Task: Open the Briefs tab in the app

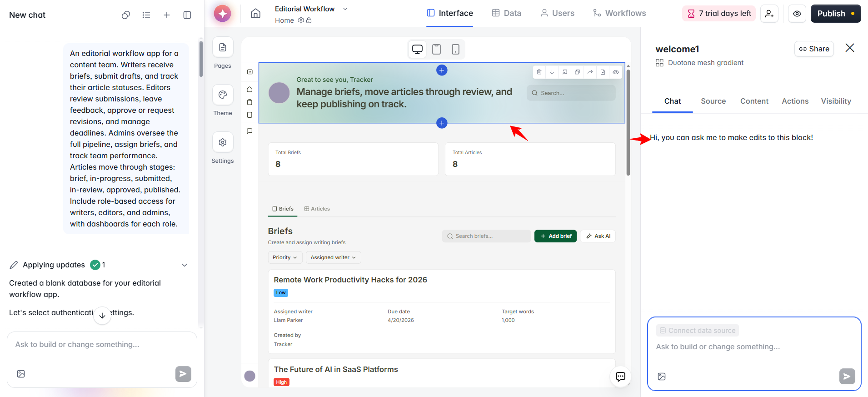Action: 283,209
